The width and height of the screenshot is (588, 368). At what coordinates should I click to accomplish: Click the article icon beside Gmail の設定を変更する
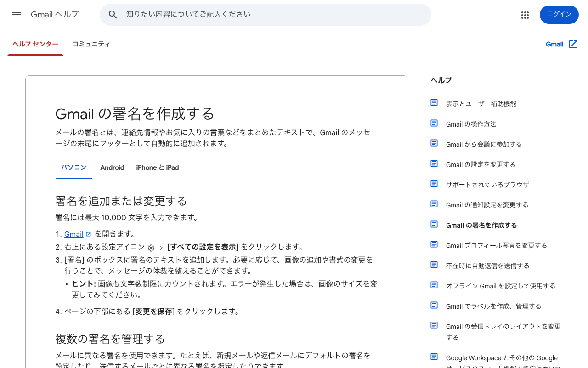click(x=434, y=163)
